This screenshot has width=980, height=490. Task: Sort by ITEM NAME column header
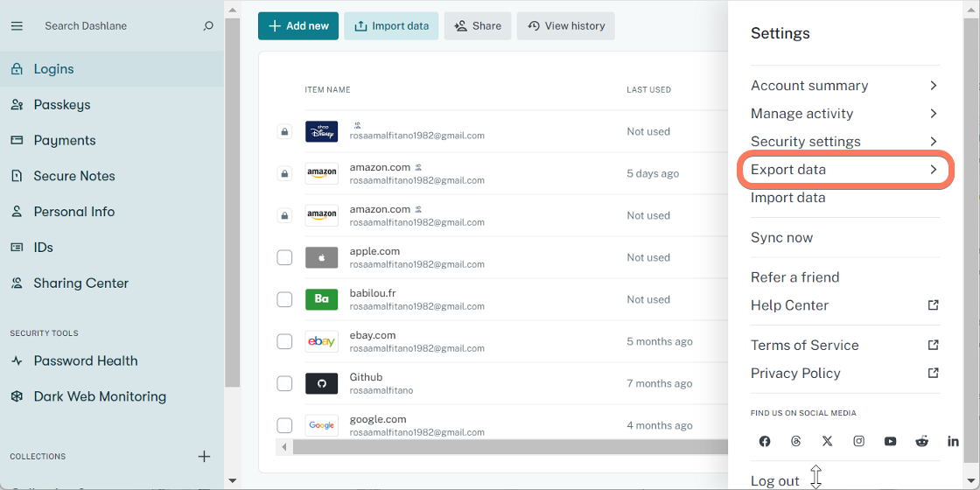click(327, 90)
